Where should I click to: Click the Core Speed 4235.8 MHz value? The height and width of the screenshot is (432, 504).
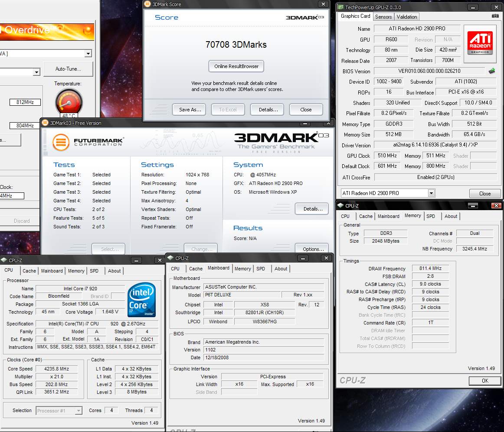[x=56, y=369]
